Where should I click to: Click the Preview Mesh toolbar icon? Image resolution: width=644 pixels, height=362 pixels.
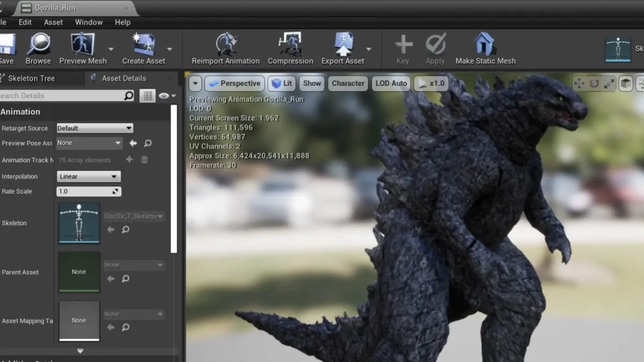pyautogui.click(x=83, y=44)
